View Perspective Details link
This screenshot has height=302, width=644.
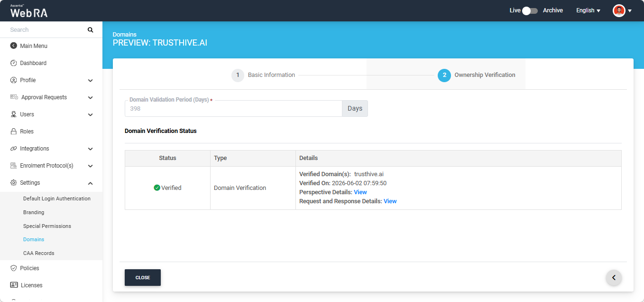[x=360, y=192]
